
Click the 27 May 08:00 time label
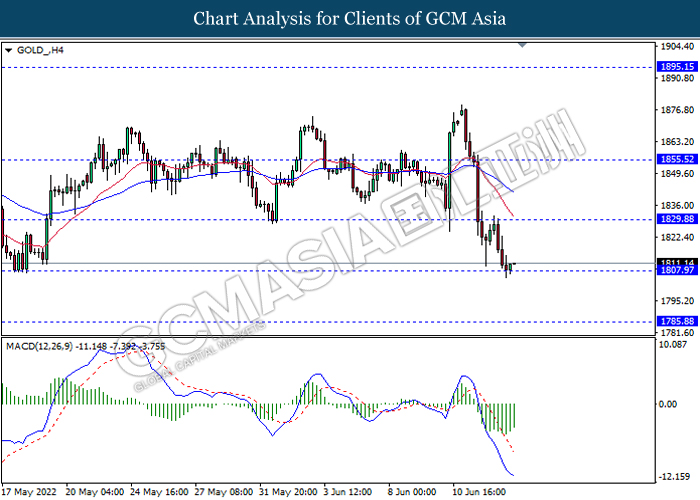tap(224, 492)
